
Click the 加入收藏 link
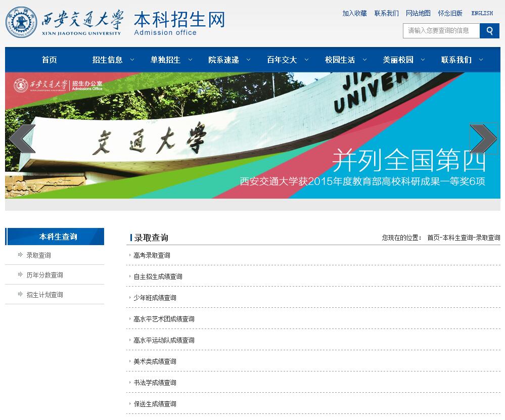[x=354, y=13]
